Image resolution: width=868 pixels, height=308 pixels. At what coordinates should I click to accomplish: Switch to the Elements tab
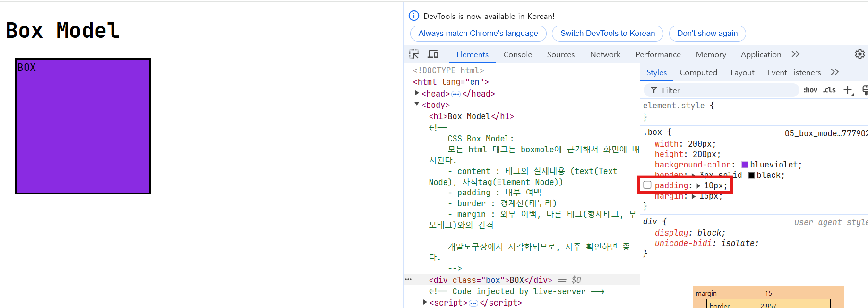[473, 54]
